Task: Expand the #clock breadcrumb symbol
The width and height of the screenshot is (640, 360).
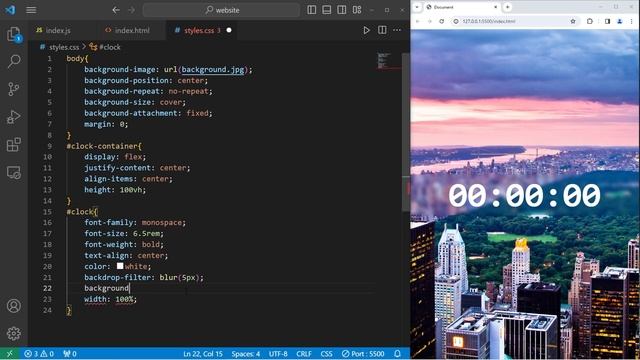Action: click(105, 47)
